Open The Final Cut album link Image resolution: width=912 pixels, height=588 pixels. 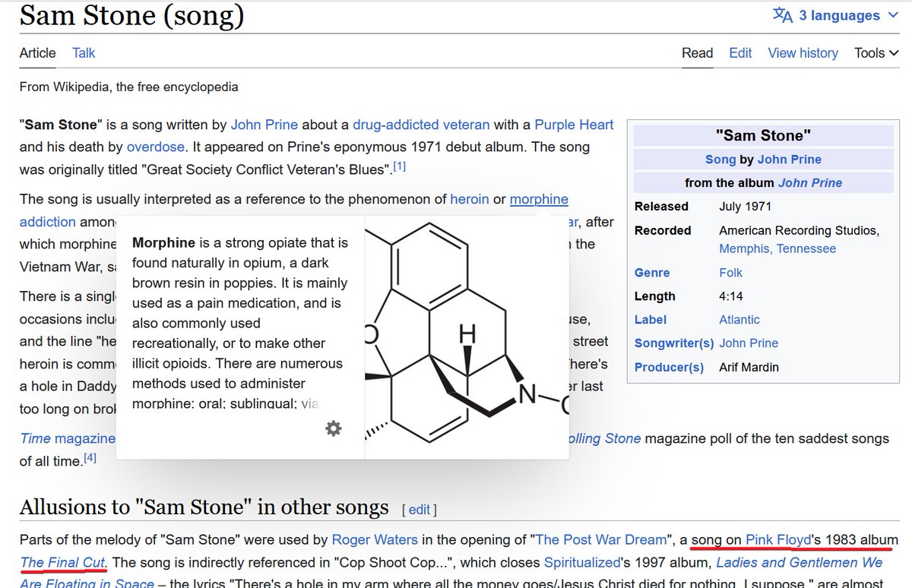click(x=63, y=563)
